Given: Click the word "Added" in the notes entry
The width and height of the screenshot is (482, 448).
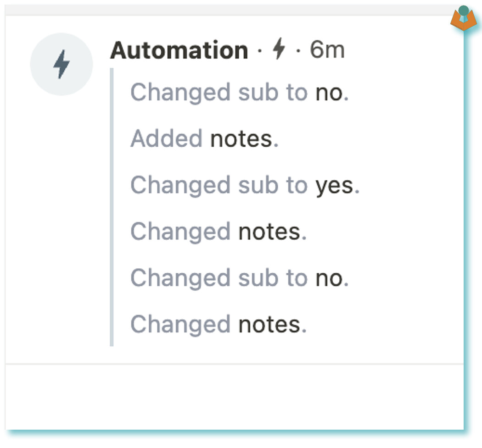Looking at the screenshot, I should click(x=167, y=139).
